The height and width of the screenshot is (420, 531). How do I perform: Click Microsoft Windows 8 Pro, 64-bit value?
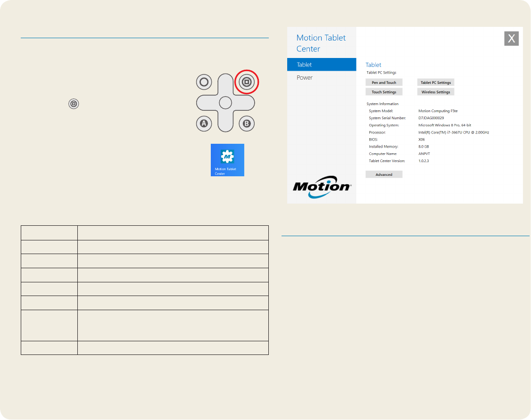pos(445,125)
